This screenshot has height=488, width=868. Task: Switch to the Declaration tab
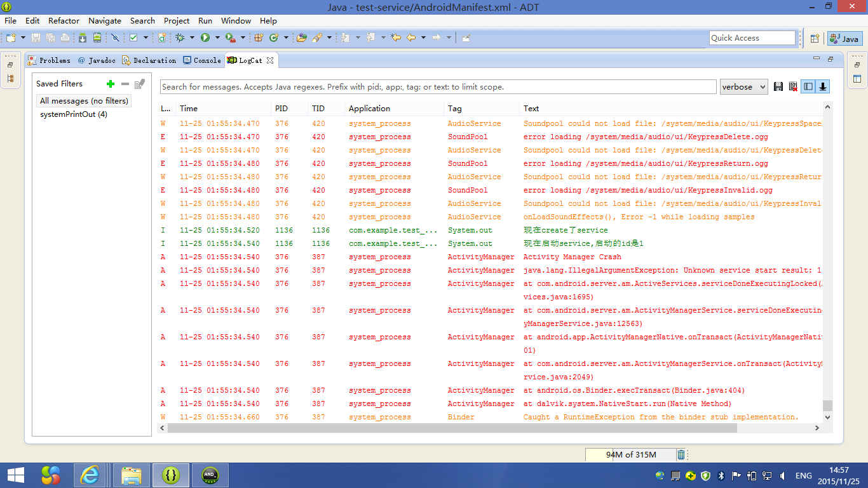(x=149, y=60)
